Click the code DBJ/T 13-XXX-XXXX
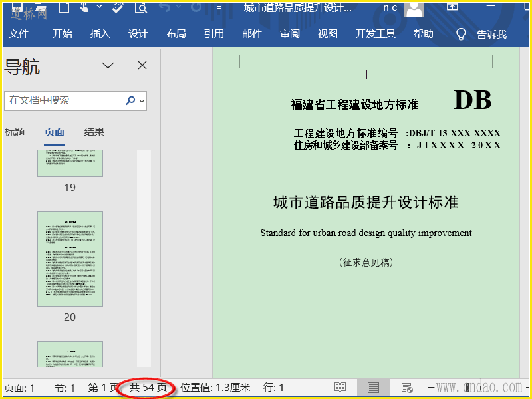The height and width of the screenshot is (399, 532). point(455,132)
